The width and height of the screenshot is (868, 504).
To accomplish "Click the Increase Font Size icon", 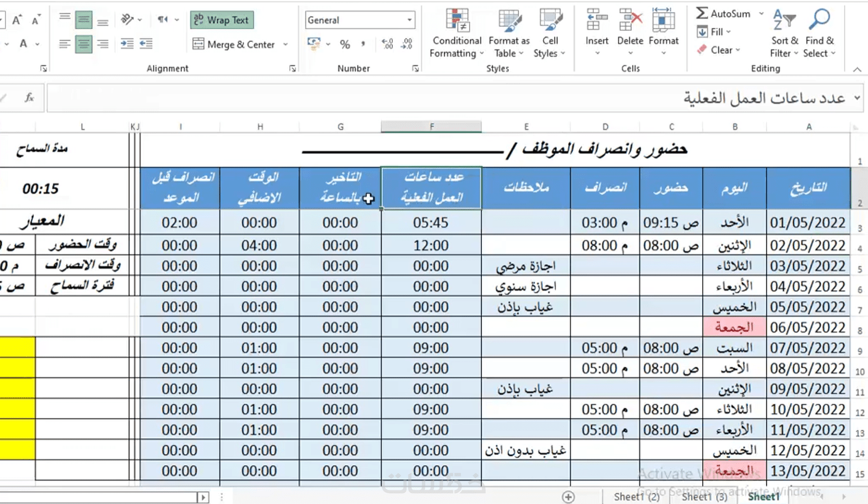I will [x=17, y=20].
